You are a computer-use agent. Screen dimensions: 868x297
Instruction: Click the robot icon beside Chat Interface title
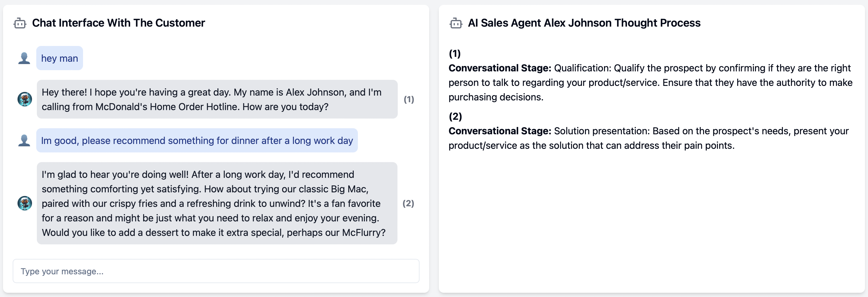20,23
